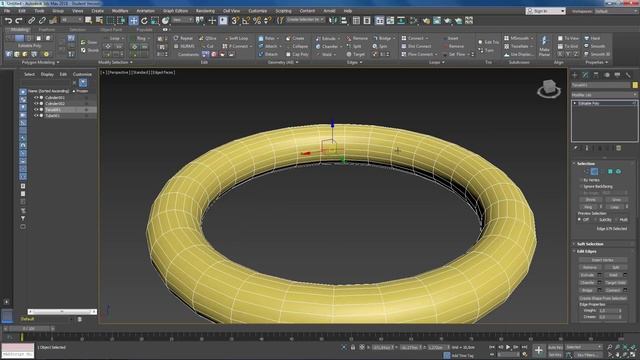Toggle visibility eye of Cylinder001
The image size is (640, 360).
click(36, 98)
